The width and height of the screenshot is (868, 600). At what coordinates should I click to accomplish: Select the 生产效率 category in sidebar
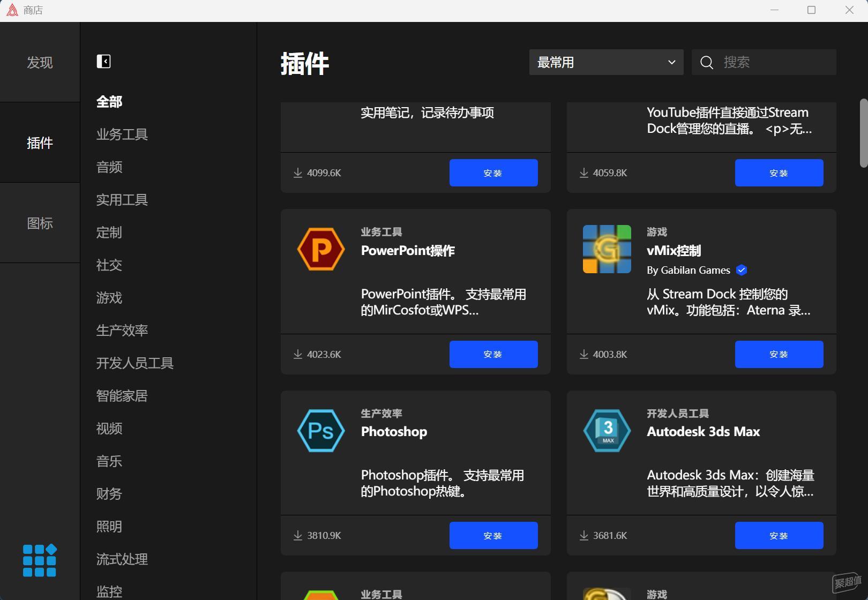point(122,331)
